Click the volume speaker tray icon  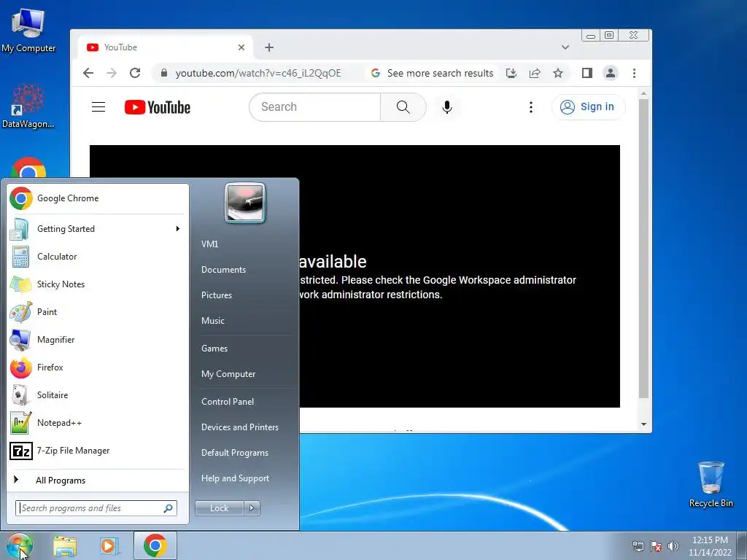point(673,546)
